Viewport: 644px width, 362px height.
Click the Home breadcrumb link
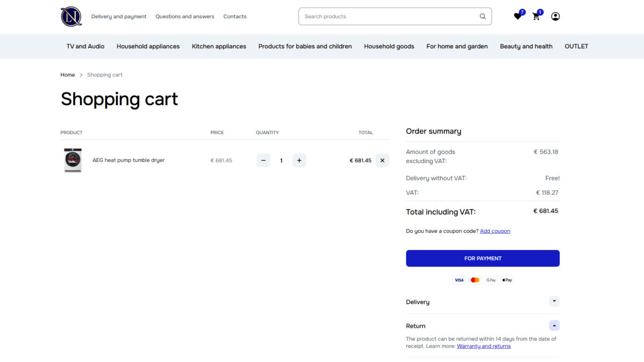(x=68, y=75)
